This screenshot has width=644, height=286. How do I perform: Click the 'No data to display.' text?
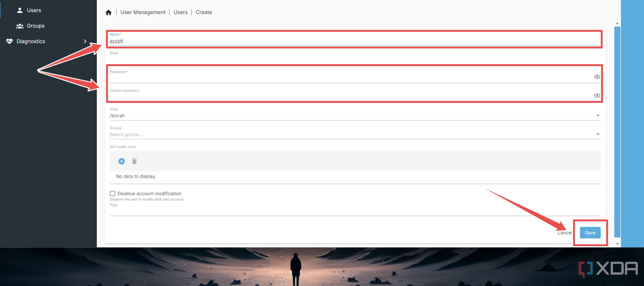(x=136, y=176)
